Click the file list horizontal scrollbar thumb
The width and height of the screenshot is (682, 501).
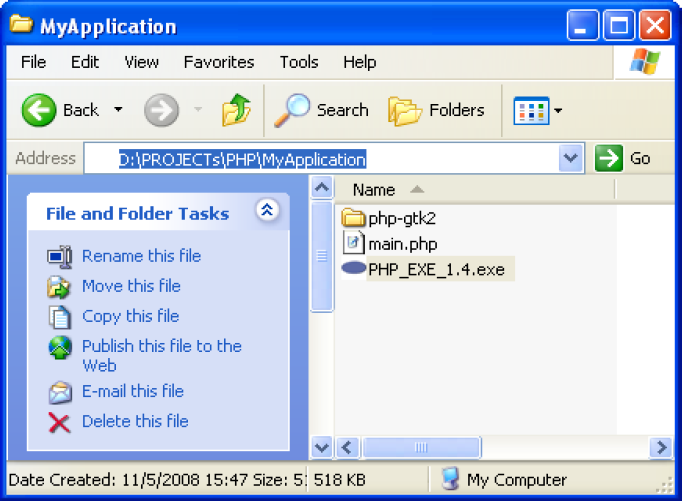click(x=421, y=448)
